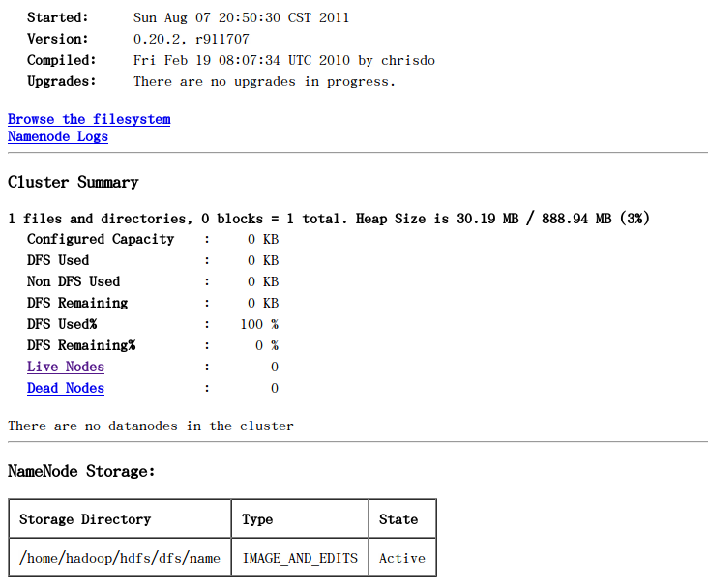The image size is (708, 588).
Task: Click the IMAGE_AND_EDITS type cell
Action: click(x=300, y=558)
